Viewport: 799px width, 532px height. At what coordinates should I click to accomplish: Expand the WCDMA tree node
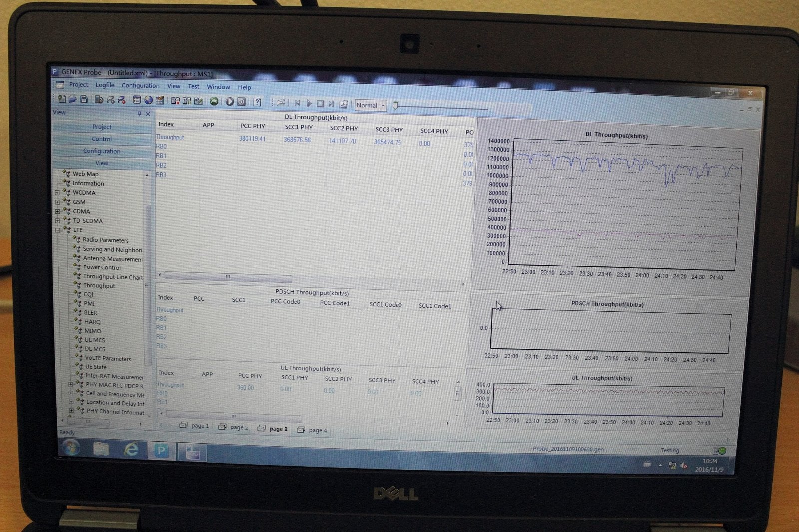pyautogui.click(x=58, y=192)
